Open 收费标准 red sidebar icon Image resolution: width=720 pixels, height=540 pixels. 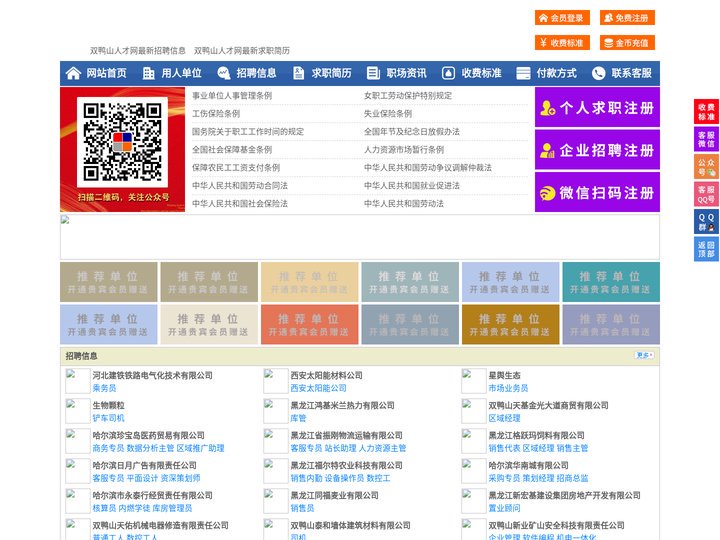tap(706, 112)
